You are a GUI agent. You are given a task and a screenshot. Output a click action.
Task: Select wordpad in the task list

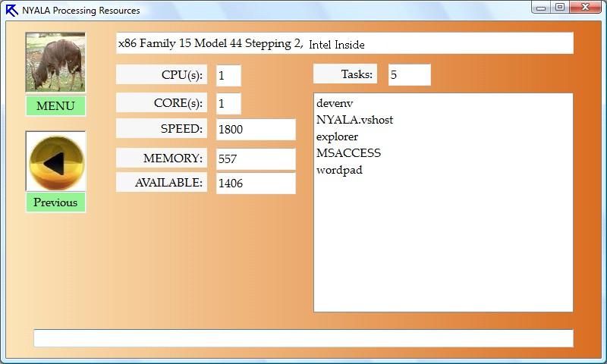coord(339,170)
